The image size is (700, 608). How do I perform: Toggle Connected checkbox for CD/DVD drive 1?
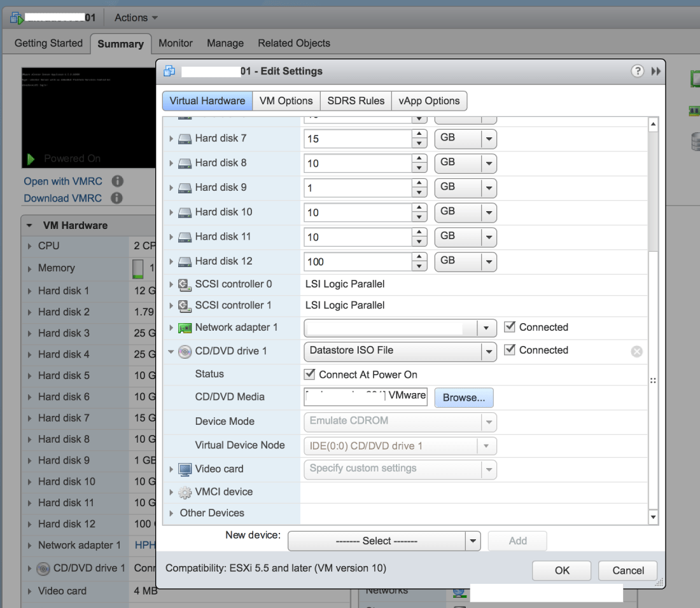click(509, 350)
